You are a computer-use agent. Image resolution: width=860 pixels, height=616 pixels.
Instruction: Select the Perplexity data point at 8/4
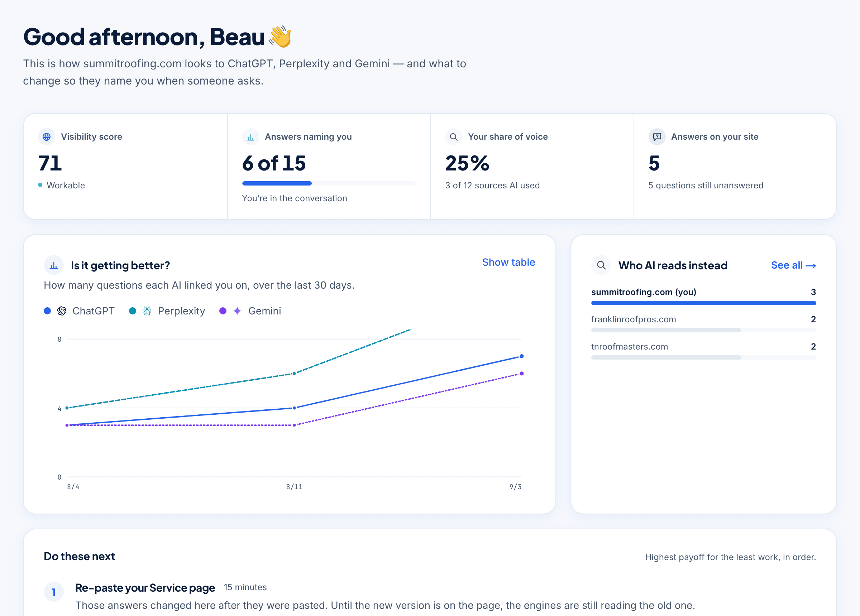tap(67, 408)
